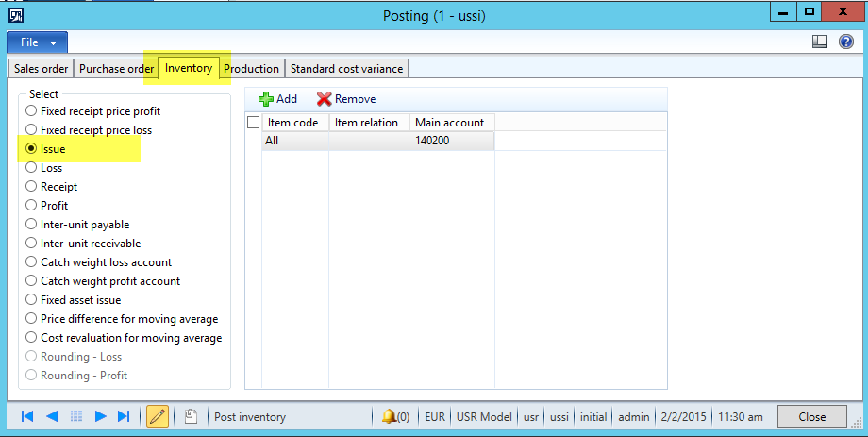Click the Main account cell 140200
Image resolution: width=868 pixels, height=437 pixels.
452,141
